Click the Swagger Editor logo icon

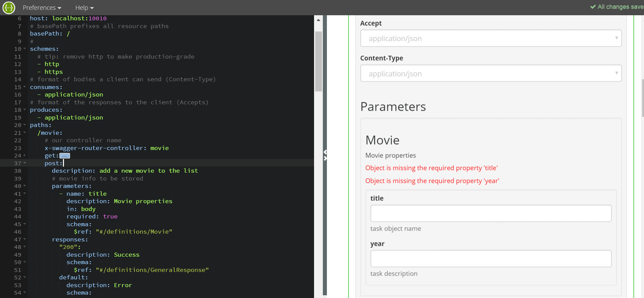[9, 7]
